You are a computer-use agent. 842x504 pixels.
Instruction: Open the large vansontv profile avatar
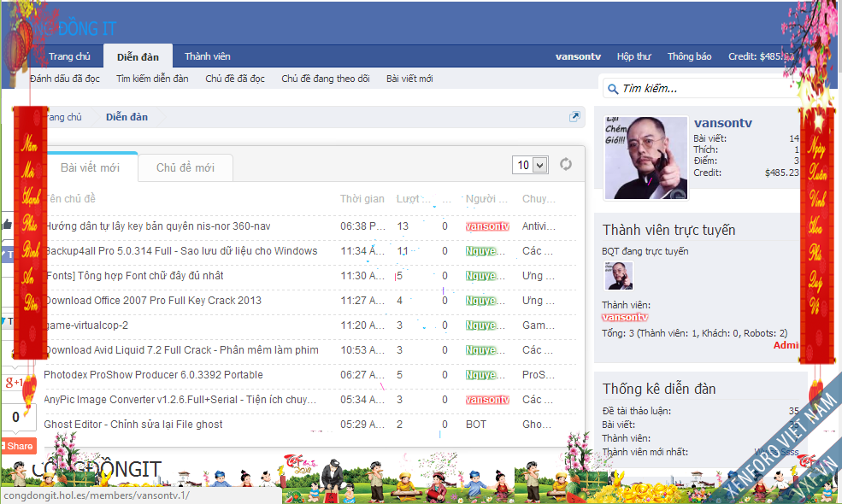(646, 158)
